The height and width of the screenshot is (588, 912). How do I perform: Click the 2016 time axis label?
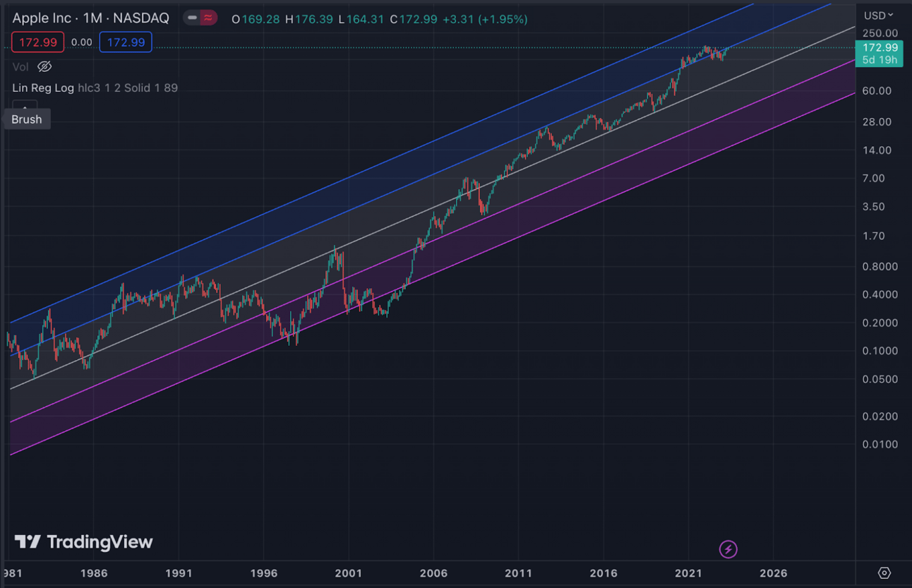[604, 573]
